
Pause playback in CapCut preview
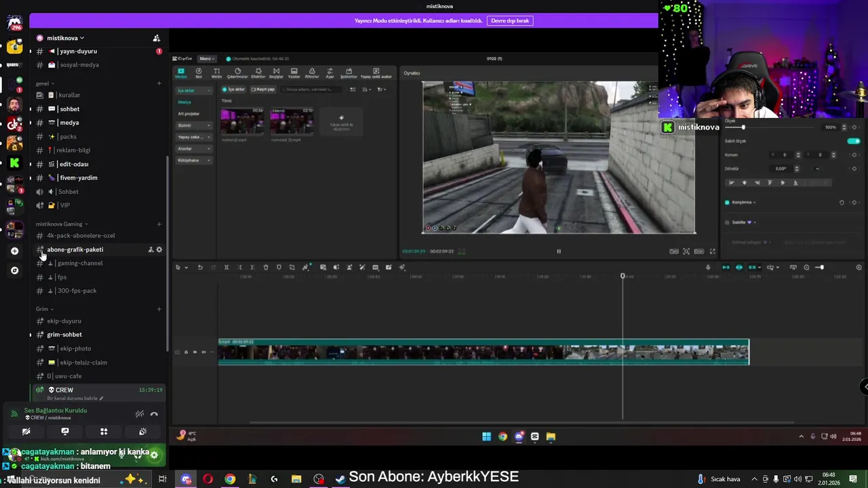(x=559, y=251)
